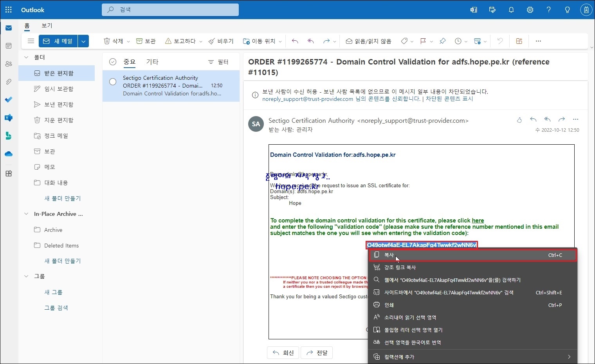Open OneDrive cloud icon in rail
The width and height of the screenshot is (595, 364).
[9, 154]
